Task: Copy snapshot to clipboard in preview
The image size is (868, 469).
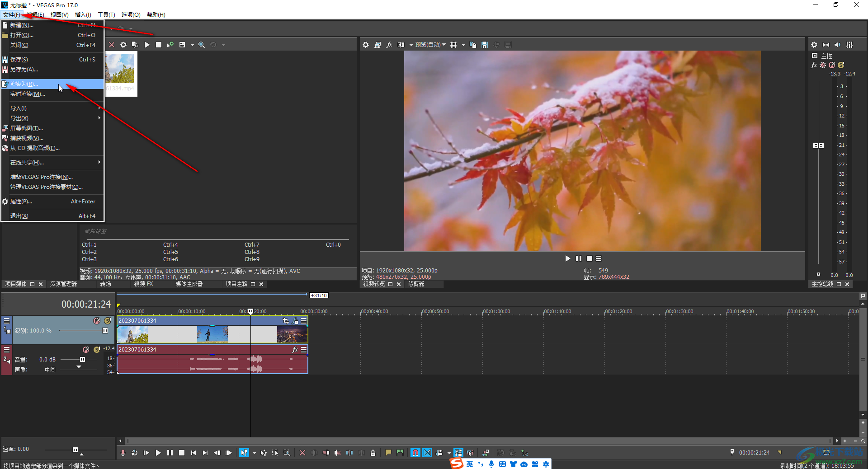Action: tap(473, 45)
